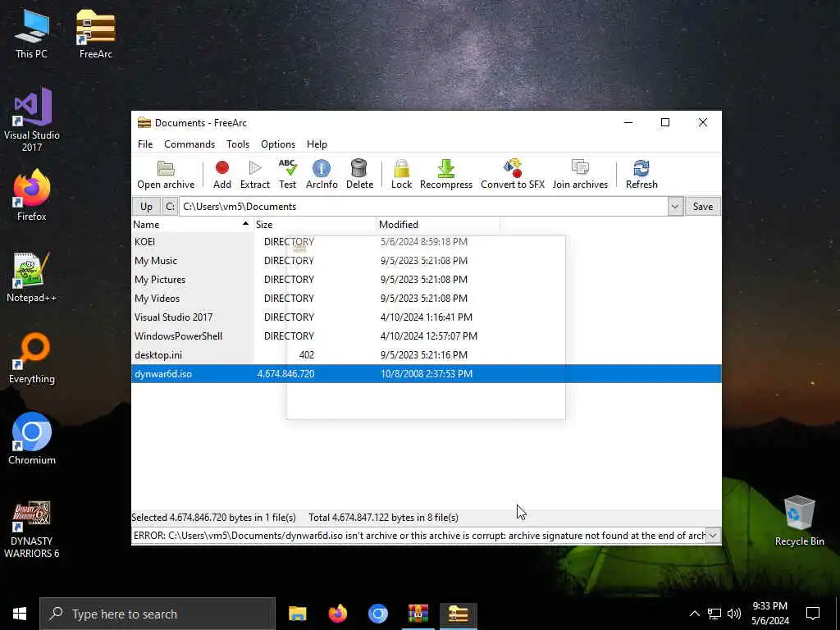
Task: Click FreeArc taskbar button
Action: [458, 614]
